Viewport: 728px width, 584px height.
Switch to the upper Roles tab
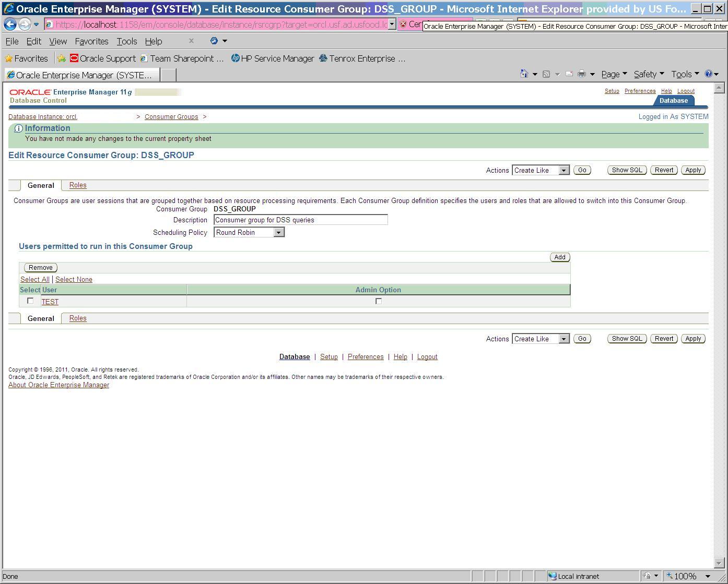[78, 185]
